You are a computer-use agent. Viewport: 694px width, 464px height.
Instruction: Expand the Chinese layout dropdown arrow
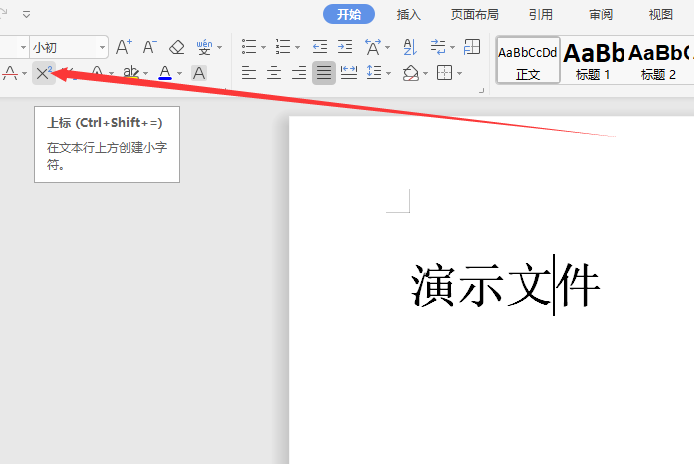[x=388, y=47]
